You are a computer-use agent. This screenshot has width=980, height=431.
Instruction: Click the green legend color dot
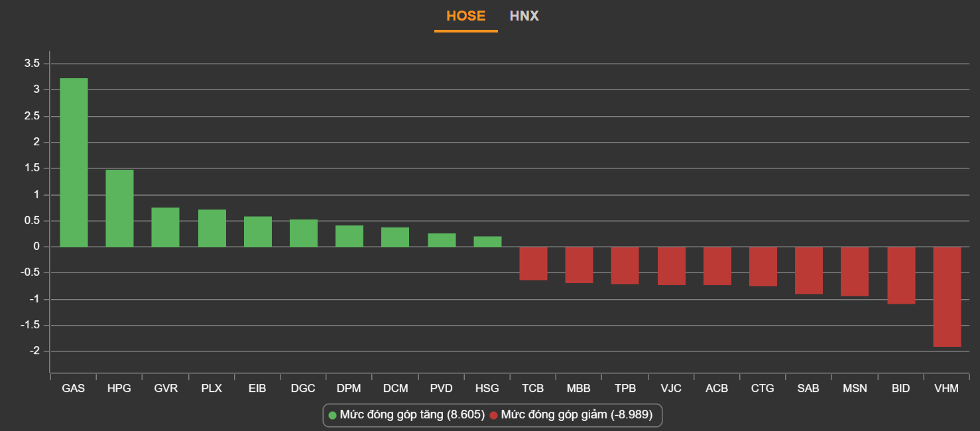tap(333, 416)
